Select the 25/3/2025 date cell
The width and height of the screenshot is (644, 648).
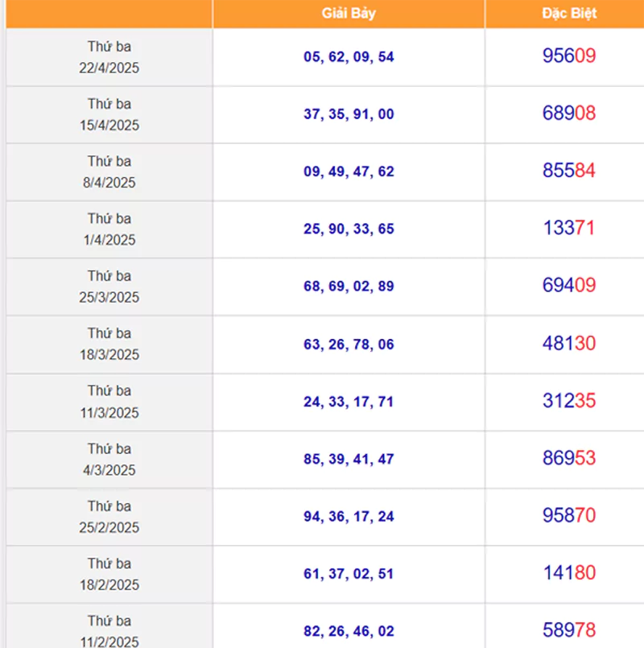click(109, 287)
